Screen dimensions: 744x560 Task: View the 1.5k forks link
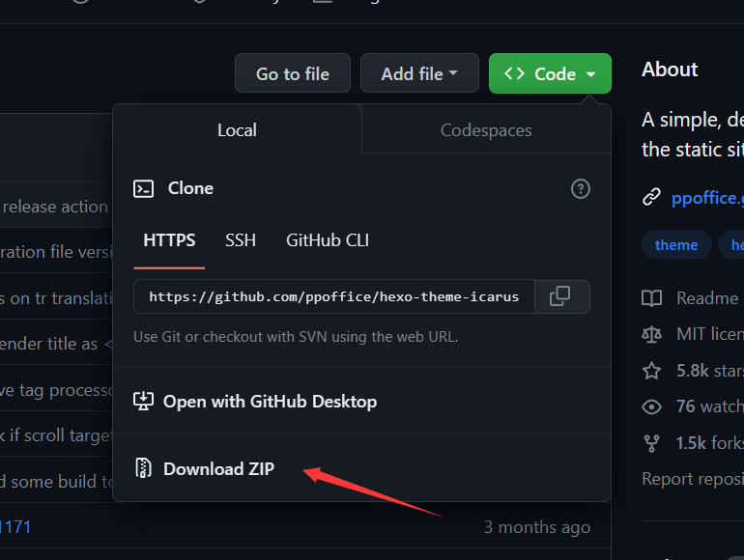(710, 443)
